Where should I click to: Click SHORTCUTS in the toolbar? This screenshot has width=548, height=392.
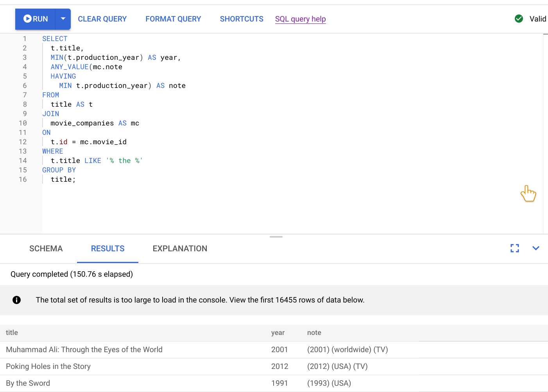(x=242, y=19)
